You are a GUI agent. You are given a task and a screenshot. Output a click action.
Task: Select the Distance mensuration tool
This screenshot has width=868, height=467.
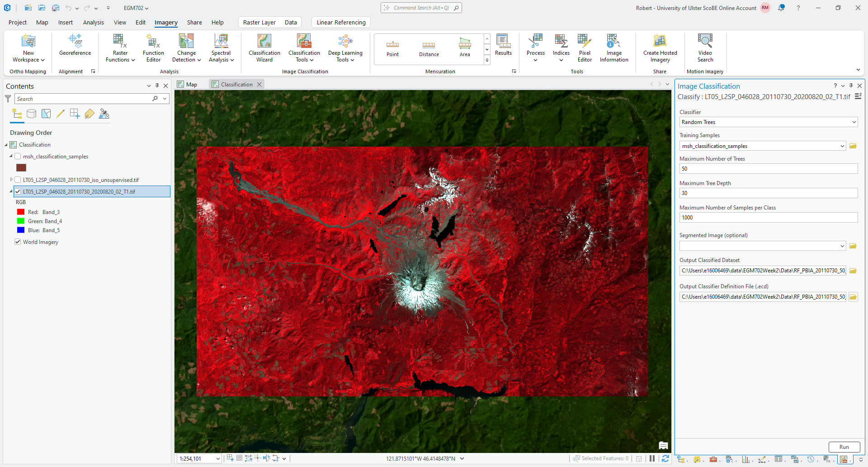click(x=429, y=48)
